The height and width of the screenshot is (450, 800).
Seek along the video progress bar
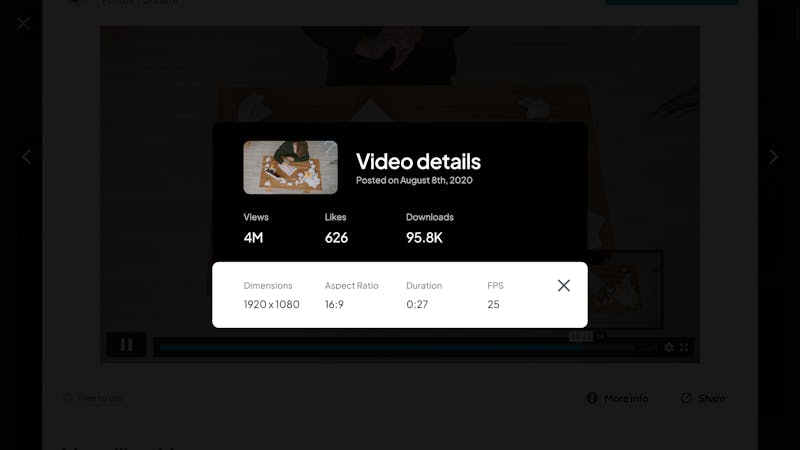click(x=396, y=347)
